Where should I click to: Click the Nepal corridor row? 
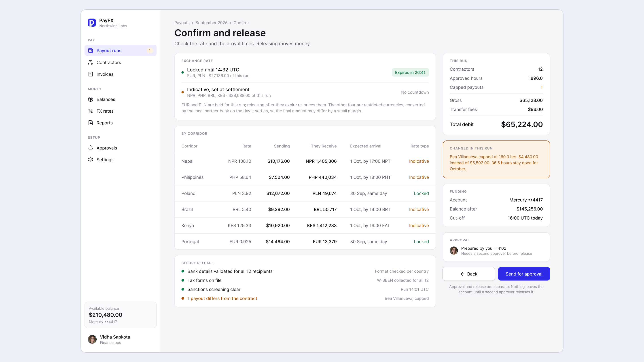[305, 161]
